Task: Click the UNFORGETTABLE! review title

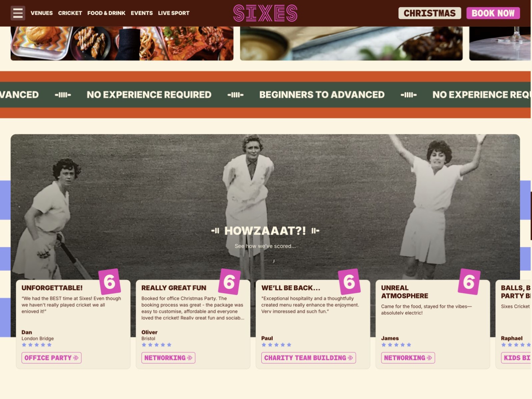Action: click(x=52, y=288)
